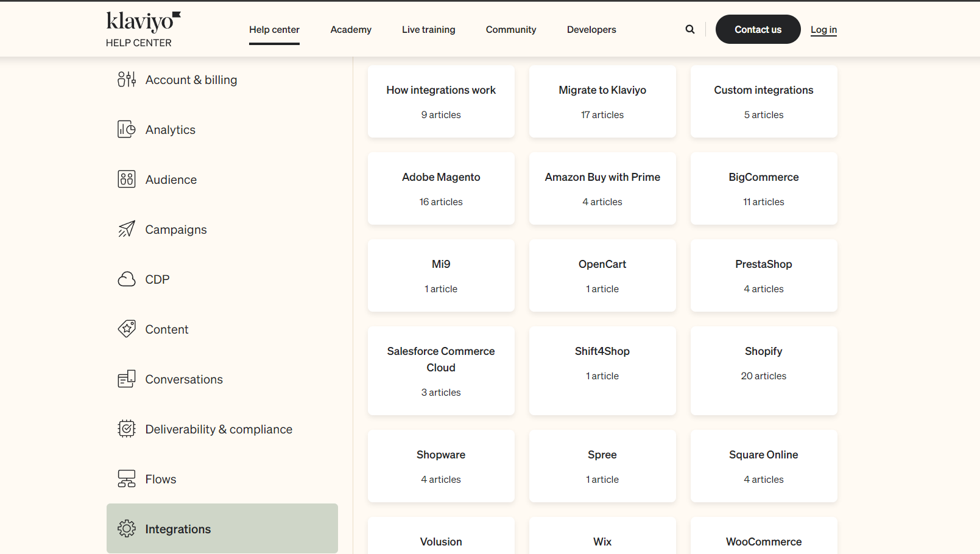Open the How integrations work card
980x554 pixels.
[441, 102]
